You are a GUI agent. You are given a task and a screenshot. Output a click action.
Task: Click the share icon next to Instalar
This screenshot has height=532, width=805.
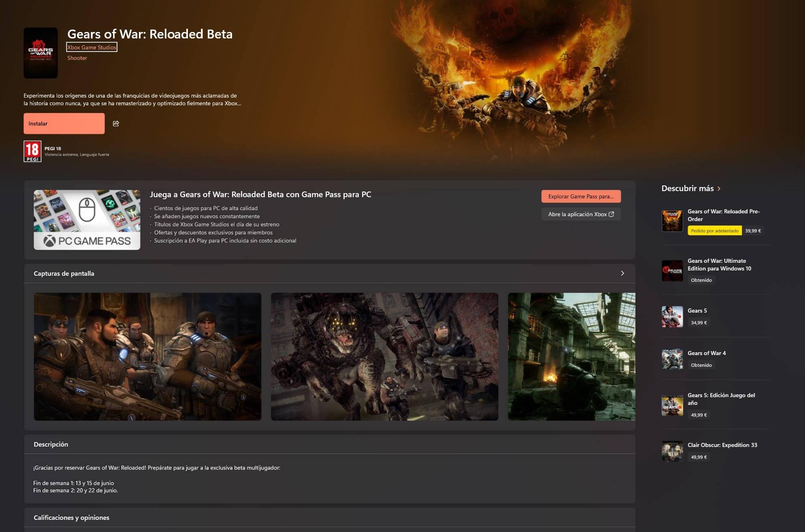pos(116,123)
